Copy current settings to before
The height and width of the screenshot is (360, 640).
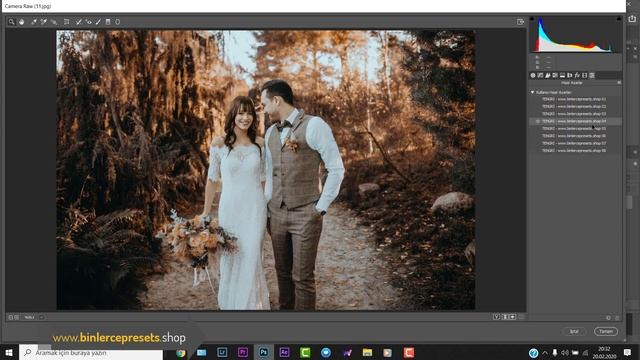(513, 317)
